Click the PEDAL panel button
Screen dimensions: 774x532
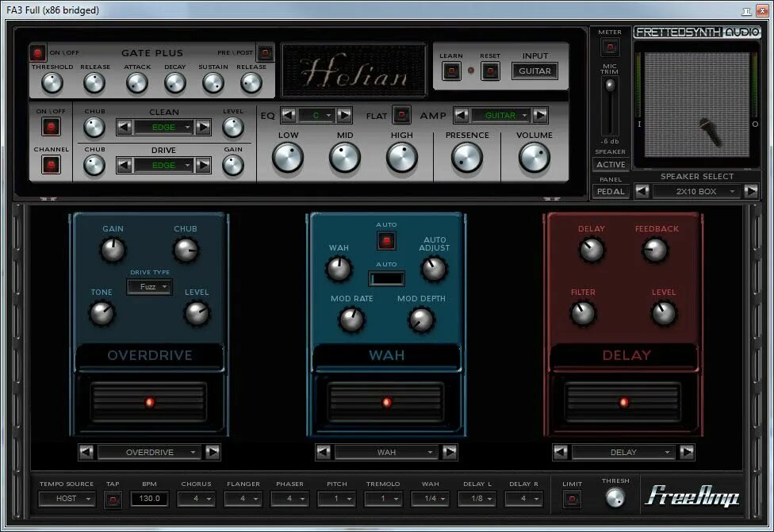(x=611, y=192)
